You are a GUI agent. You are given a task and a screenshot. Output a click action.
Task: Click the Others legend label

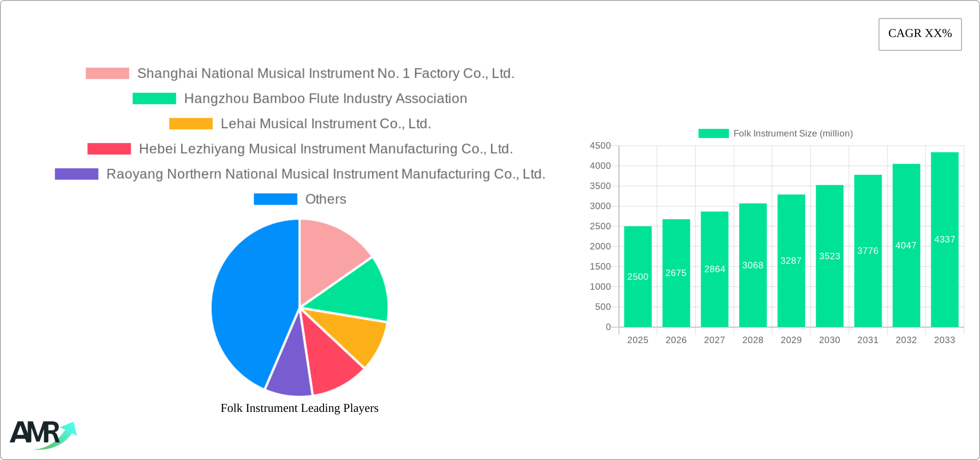(326, 199)
